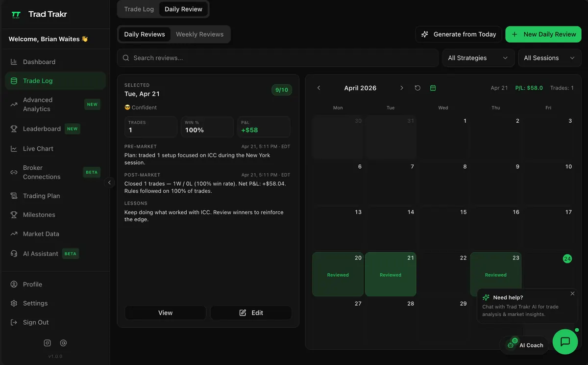Click the P&L +$58 stat card
This screenshot has height=365, width=588.
tap(264, 127)
